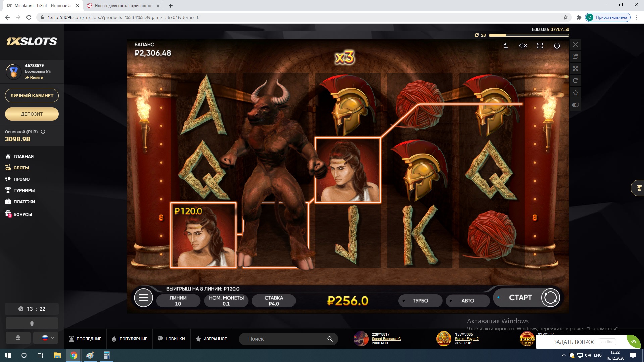644x362 pixels.
Task: Click the game power-off icon
Action: click(557, 46)
